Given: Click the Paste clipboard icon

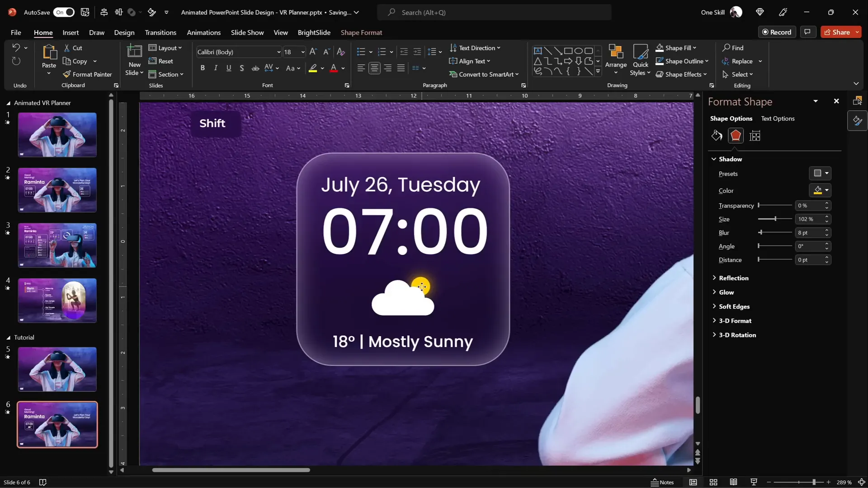Looking at the screenshot, I should pyautogui.click(x=49, y=53).
